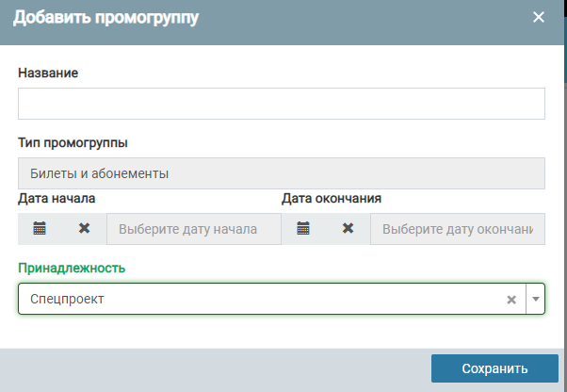This screenshot has width=567, height=392.
Task: Open the start date calendar picker
Action: click(40, 229)
